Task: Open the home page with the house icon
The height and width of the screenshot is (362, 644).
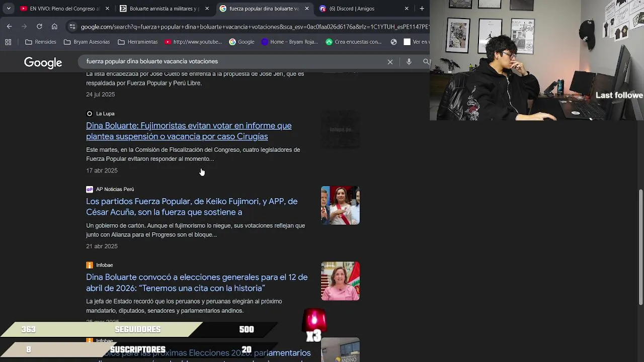Action: 54,26
